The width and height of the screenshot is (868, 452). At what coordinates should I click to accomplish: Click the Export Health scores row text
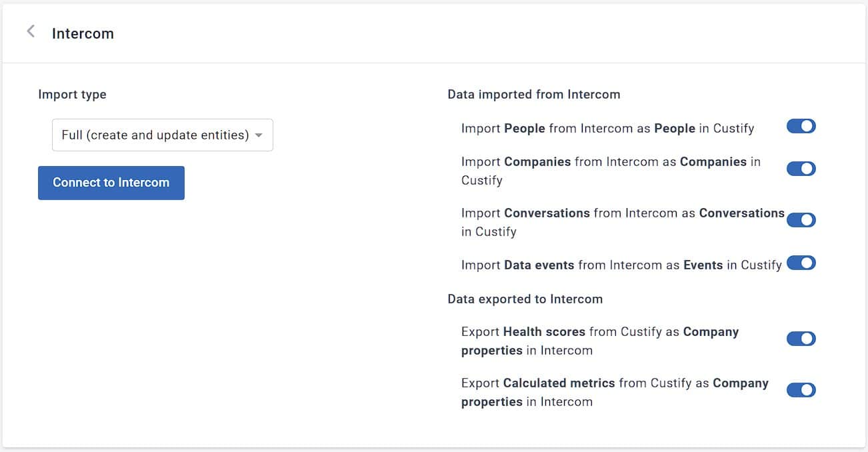(600, 341)
